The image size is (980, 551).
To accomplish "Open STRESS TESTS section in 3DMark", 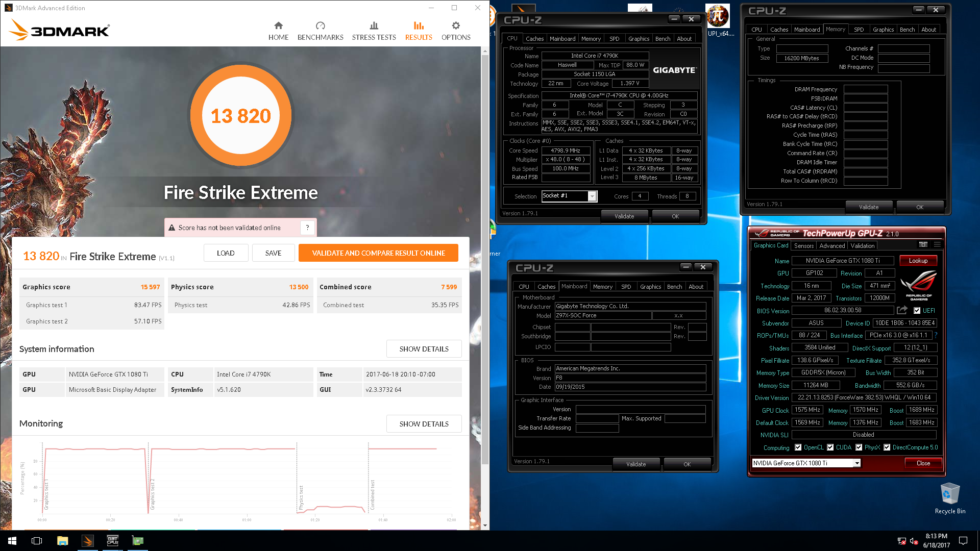I will tap(374, 31).
